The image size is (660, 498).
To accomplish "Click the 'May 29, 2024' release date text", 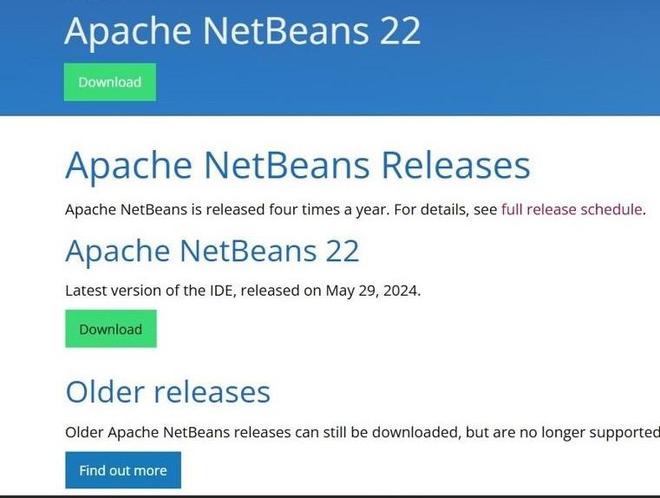I will (373, 291).
